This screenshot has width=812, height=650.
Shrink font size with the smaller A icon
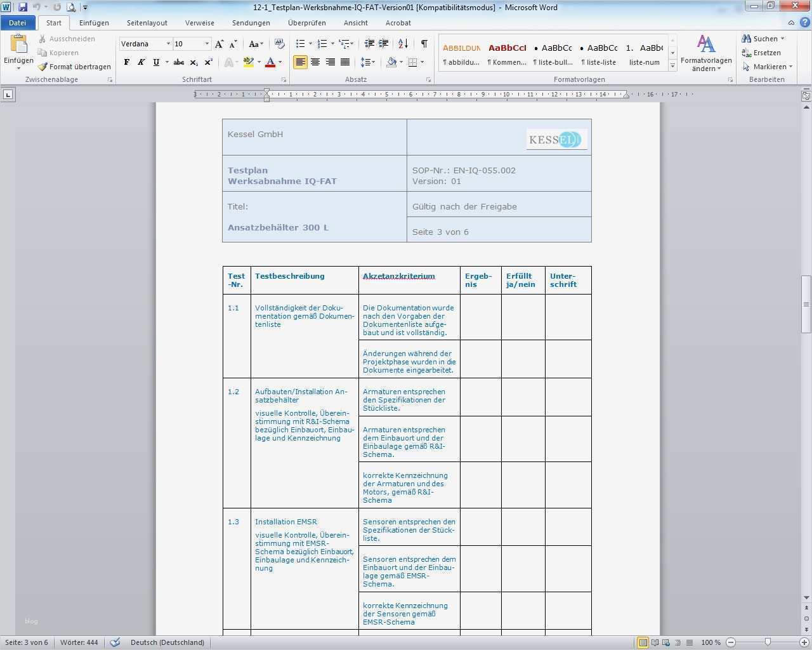point(233,44)
